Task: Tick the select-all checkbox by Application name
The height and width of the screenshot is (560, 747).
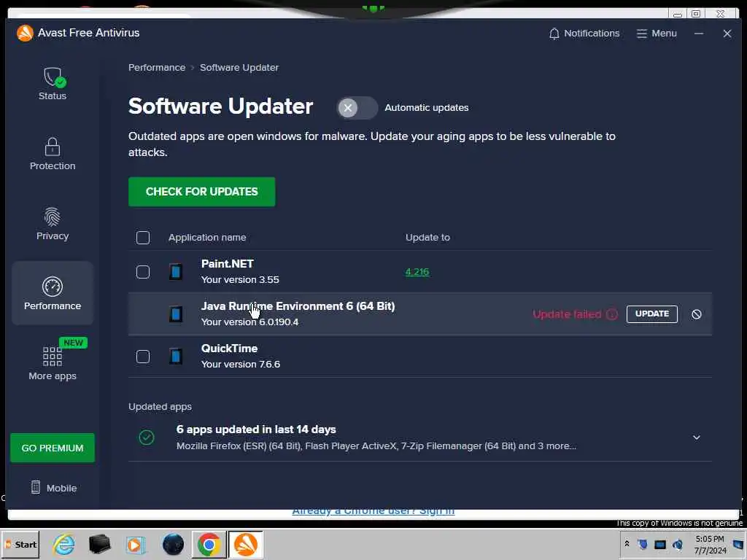Action: [x=143, y=237]
